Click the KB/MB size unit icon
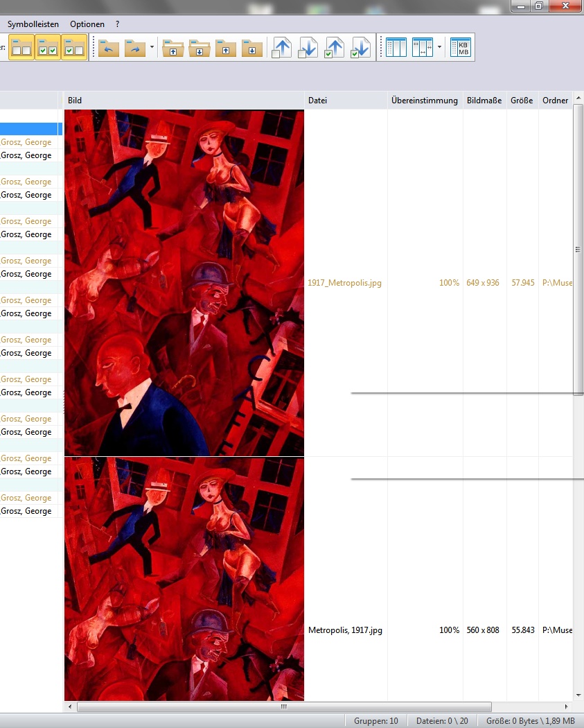584x728 pixels. (x=460, y=48)
